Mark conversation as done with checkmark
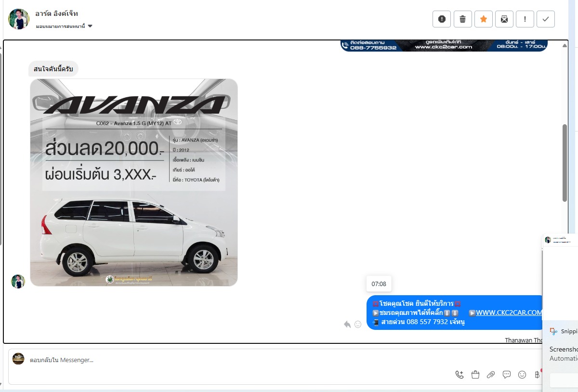578x392 pixels. 546,19
